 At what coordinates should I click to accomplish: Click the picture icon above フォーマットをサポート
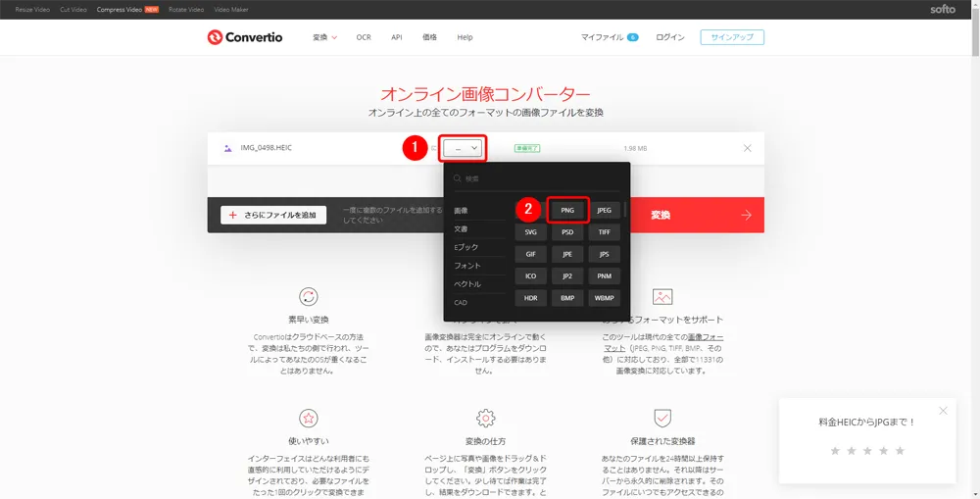662,296
